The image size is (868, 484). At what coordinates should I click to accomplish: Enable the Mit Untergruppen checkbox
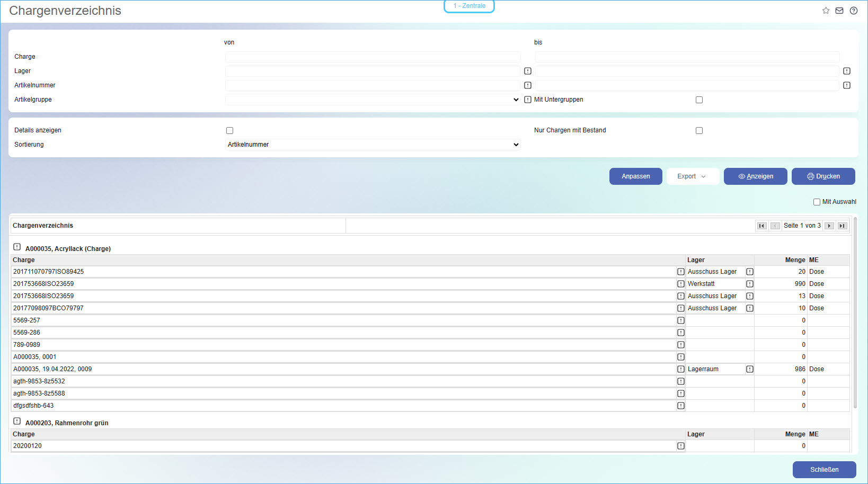[699, 100]
